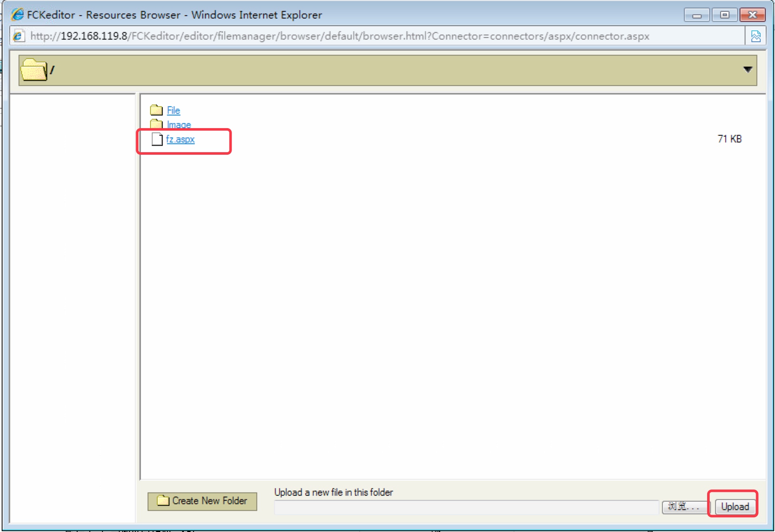Open the Image folder link
Viewport: 775px width, 532px height.
(x=179, y=125)
